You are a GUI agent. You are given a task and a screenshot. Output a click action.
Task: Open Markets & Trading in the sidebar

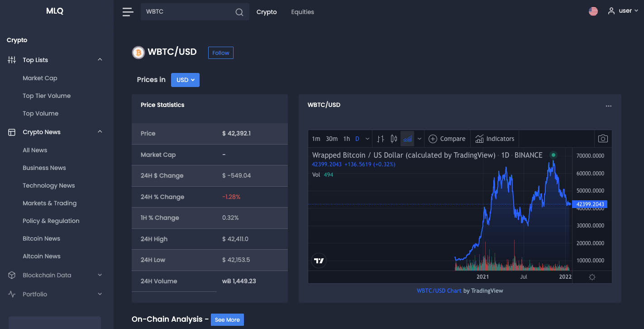click(50, 203)
